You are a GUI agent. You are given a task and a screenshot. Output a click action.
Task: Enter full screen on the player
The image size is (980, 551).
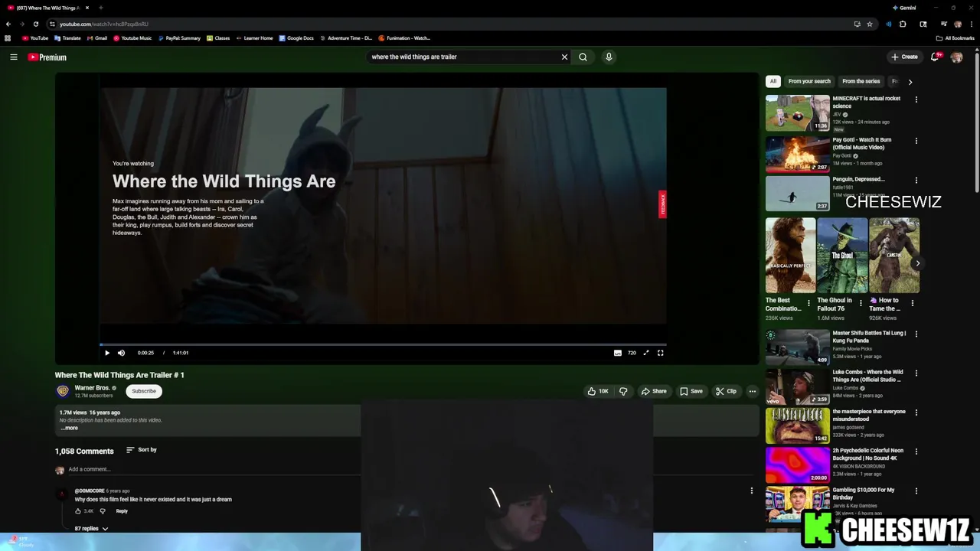pyautogui.click(x=661, y=353)
